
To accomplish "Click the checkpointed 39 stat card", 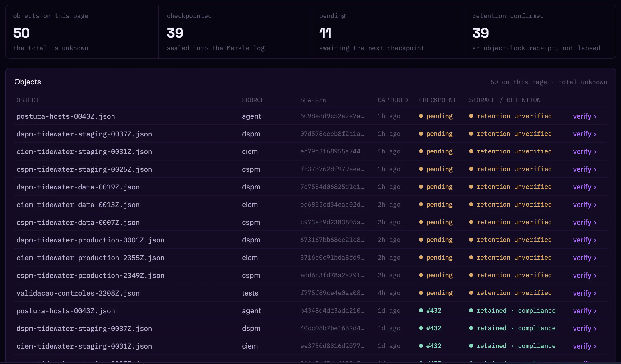I will pyautogui.click(x=235, y=32).
